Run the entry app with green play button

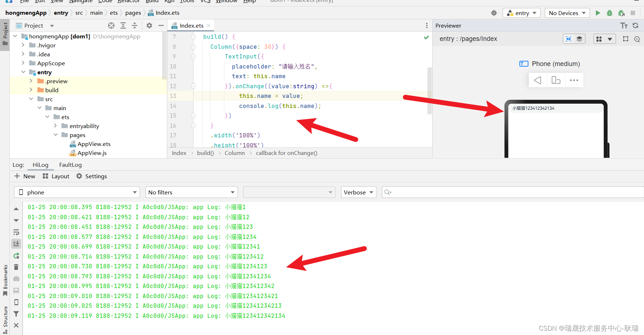(598, 13)
